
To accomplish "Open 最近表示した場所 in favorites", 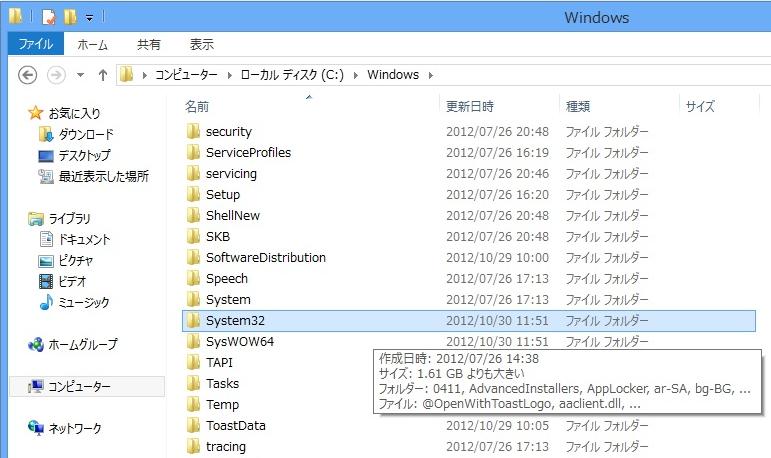I will pyautogui.click(x=103, y=176).
